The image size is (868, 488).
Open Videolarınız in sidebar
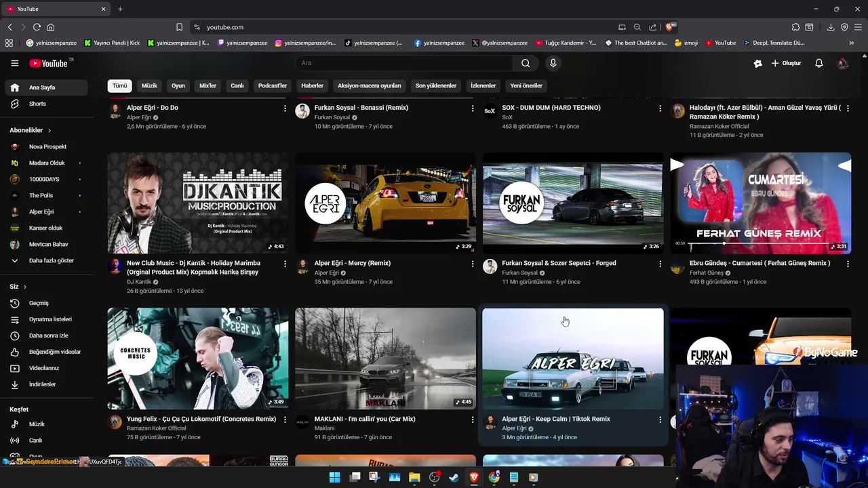click(x=46, y=368)
